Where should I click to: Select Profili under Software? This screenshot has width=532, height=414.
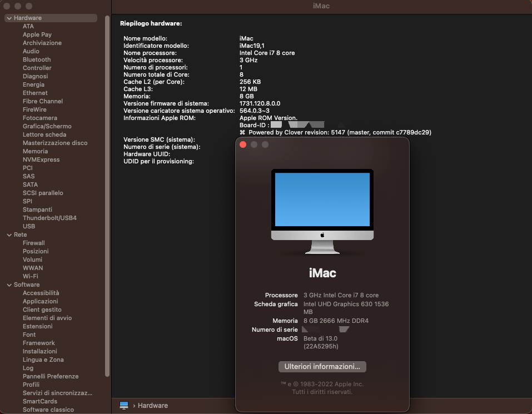coord(31,385)
